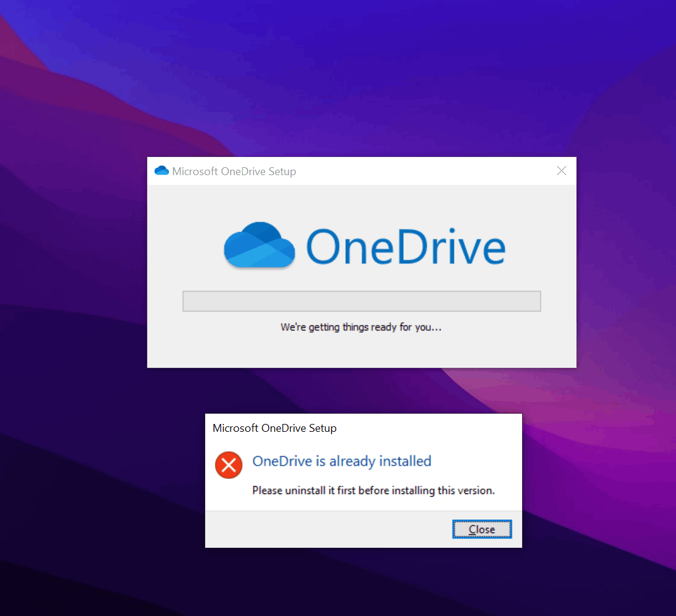Image resolution: width=676 pixels, height=616 pixels.
Task: Click the setup window title bar text
Action: click(x=234, y=172)
